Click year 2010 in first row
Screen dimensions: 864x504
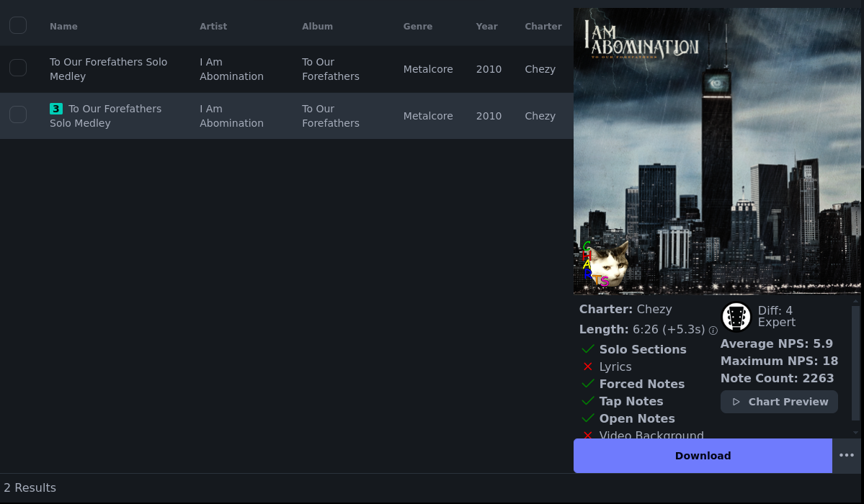pos(489,69)
